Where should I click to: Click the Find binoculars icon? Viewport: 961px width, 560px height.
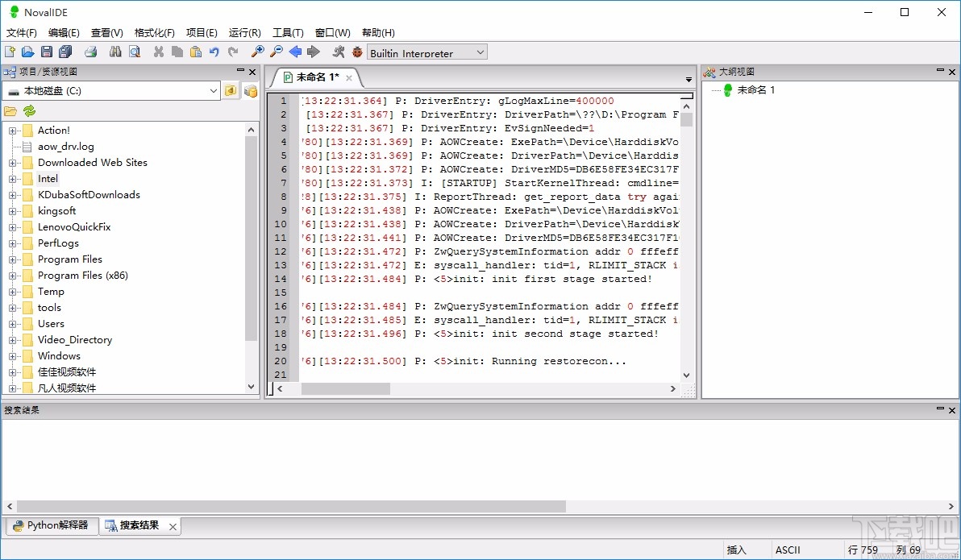(115, 52)
